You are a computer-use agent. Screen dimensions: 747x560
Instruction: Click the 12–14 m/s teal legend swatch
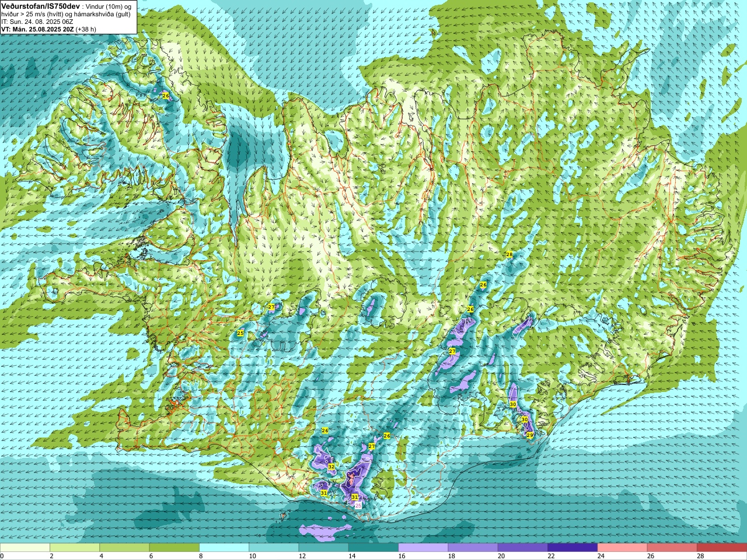[324, 548]
